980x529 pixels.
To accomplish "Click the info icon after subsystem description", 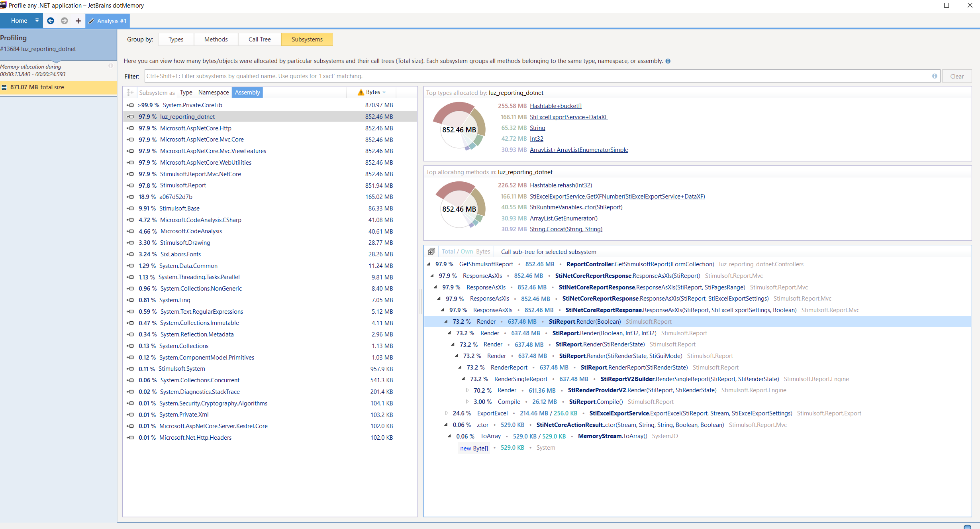I will pyautogui.click(x=668, y=61).
